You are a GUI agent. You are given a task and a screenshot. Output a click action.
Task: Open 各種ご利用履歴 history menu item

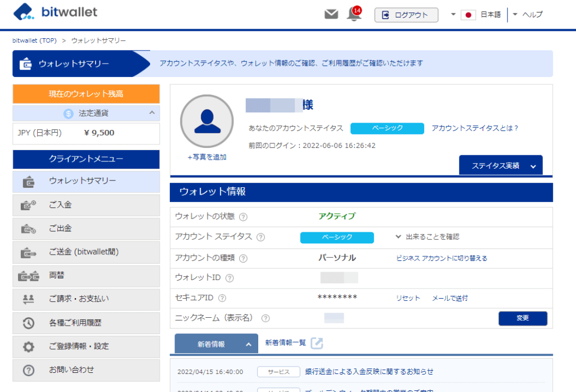tap(86, 323)
